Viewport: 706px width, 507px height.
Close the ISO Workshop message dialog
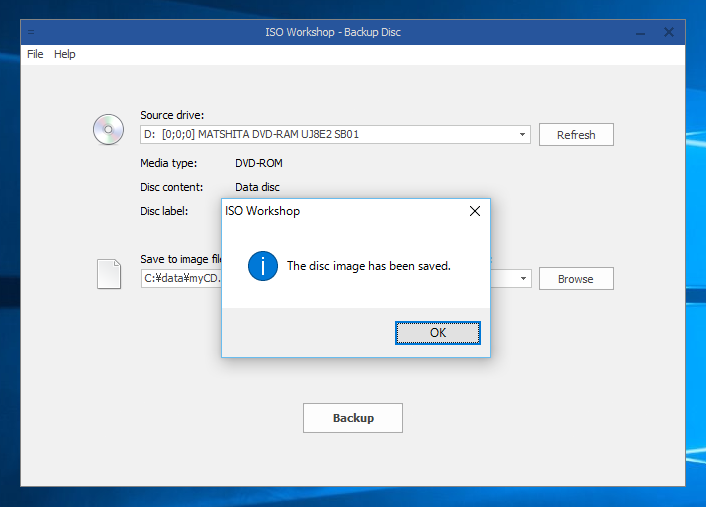click(475, 211)
